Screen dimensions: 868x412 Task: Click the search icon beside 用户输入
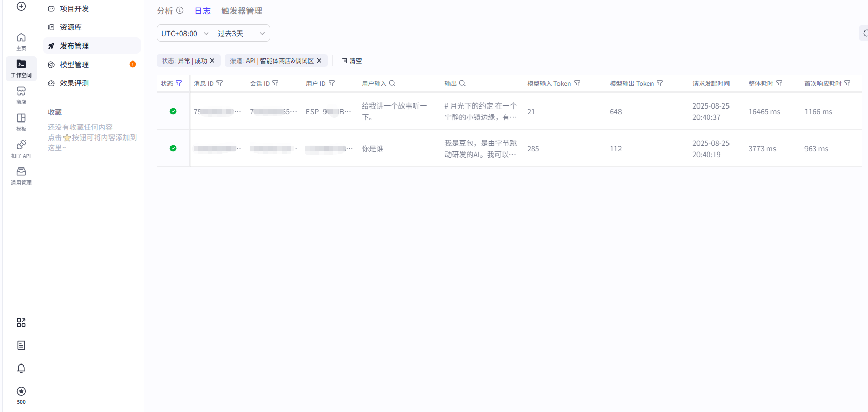392,83
